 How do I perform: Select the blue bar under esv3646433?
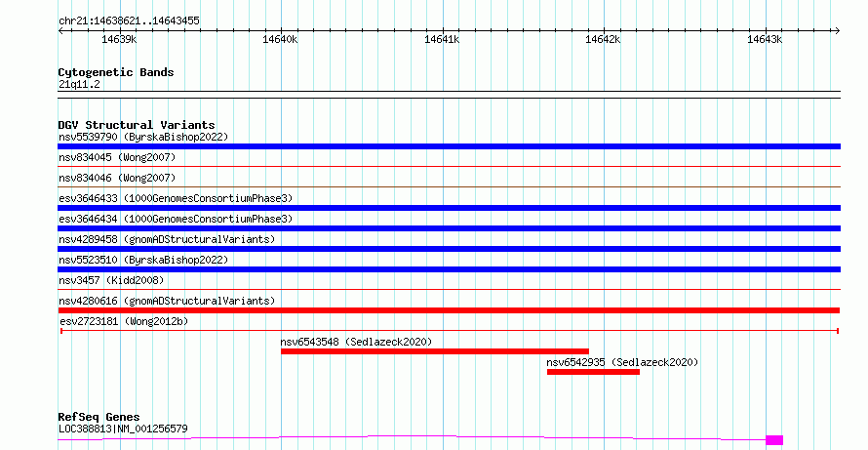[449, 208]
